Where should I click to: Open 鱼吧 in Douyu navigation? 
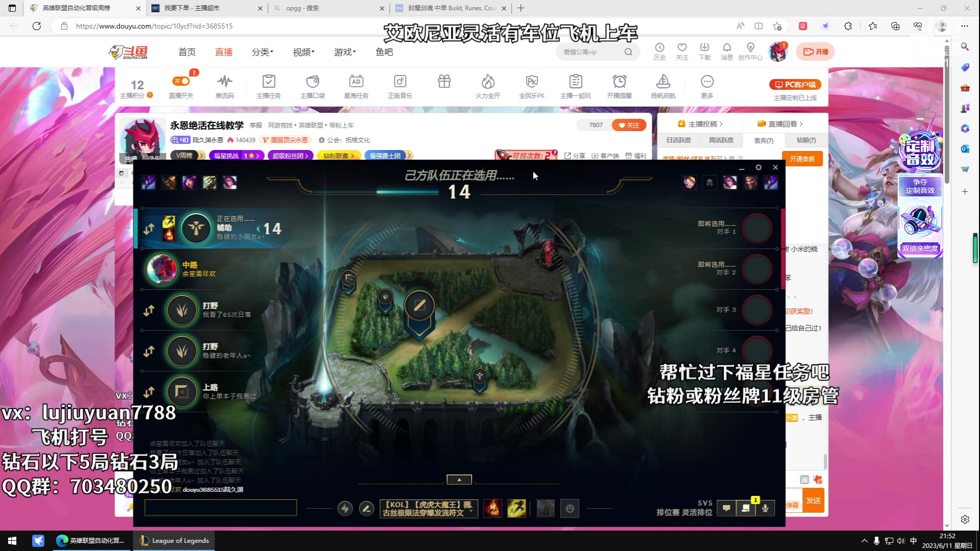tap(384, 52)
